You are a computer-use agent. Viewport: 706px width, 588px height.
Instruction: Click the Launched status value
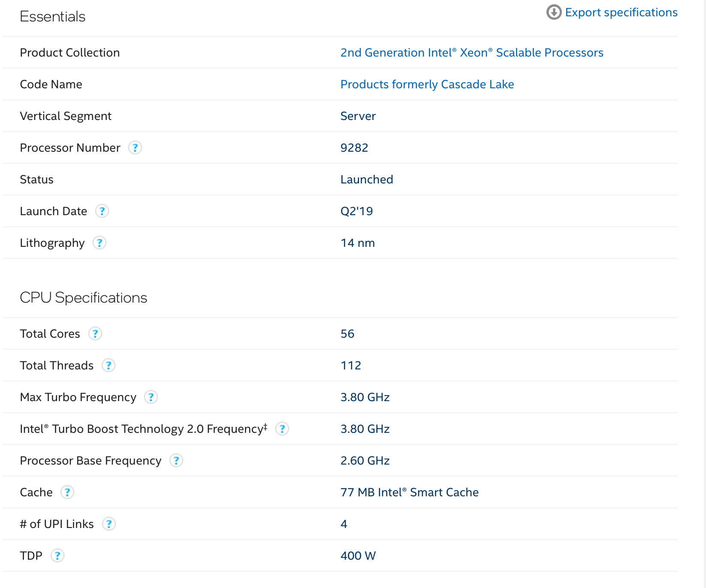click(367, 180)
